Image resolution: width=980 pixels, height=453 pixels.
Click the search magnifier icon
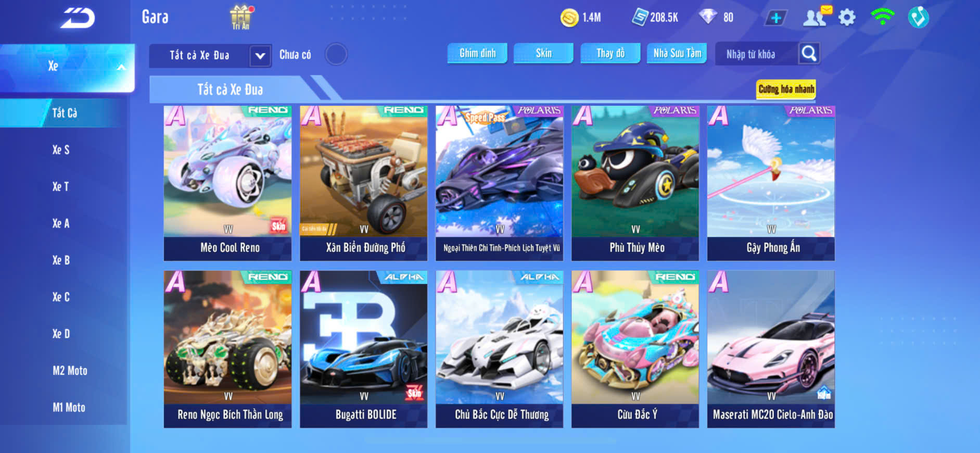pyautogui.click(x=809, y=53)
